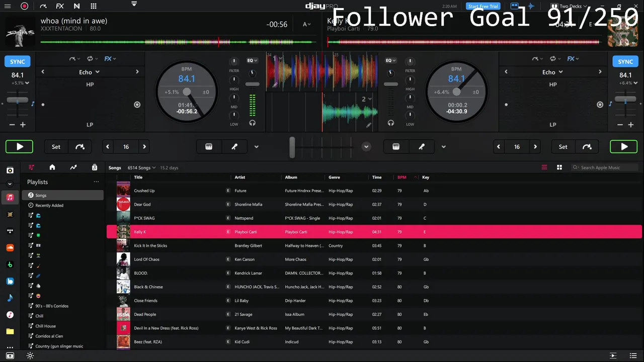Increase right deck loop length from 16
644x362 pixels.
click(535, 147)
